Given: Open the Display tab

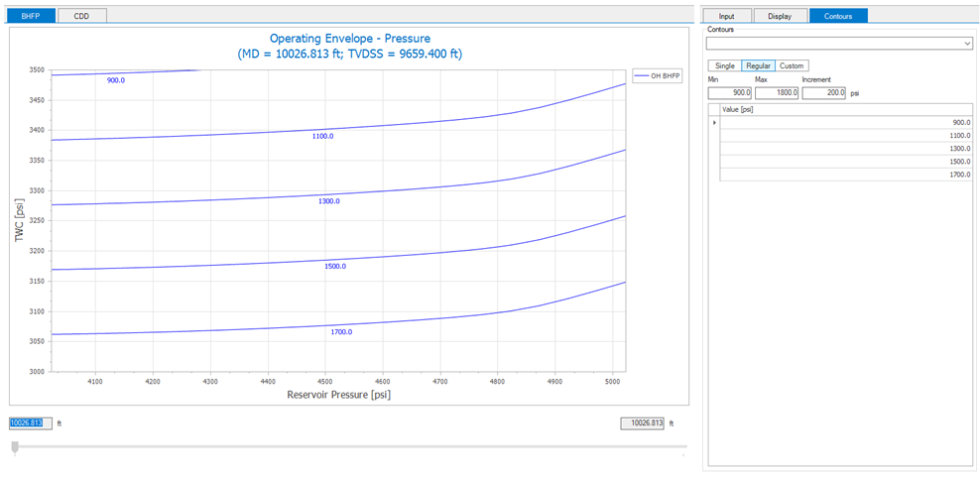Looking at the screenshot, I should point(780,16).
